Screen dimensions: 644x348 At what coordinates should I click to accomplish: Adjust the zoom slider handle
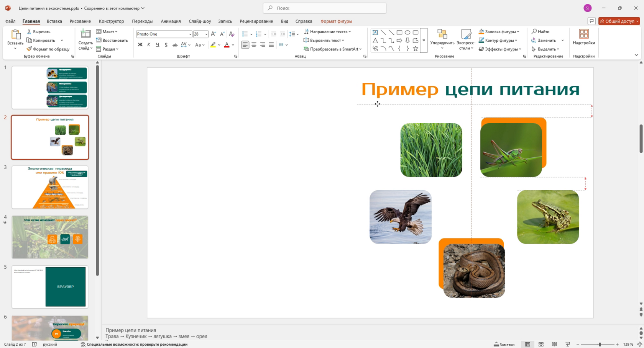point(599,344)
